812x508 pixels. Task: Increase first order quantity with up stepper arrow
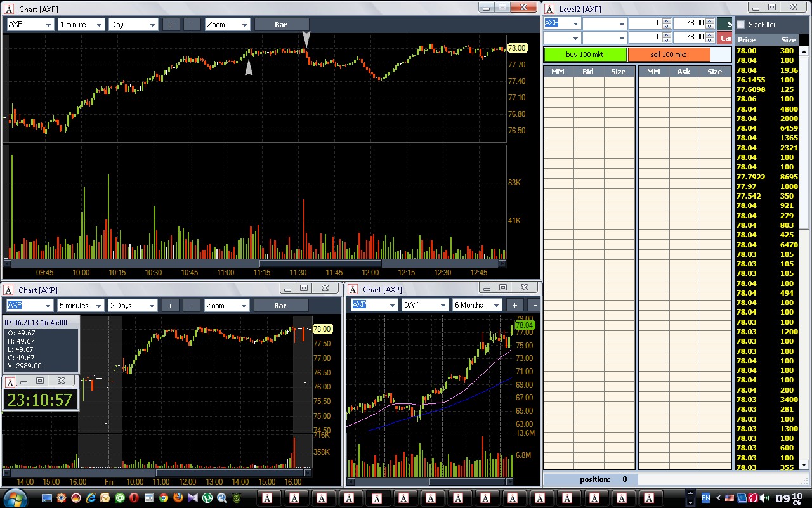click(666, 21)
